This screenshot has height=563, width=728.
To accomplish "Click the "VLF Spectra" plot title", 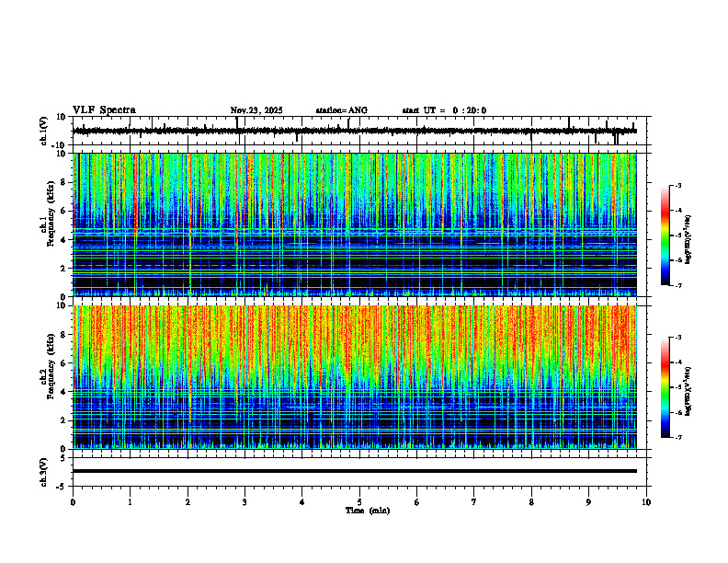I will click(104, 110).
